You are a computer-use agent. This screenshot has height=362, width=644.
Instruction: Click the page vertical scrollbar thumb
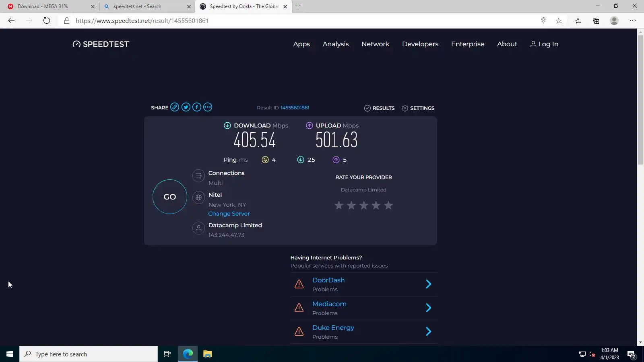[x=640, y=100]
